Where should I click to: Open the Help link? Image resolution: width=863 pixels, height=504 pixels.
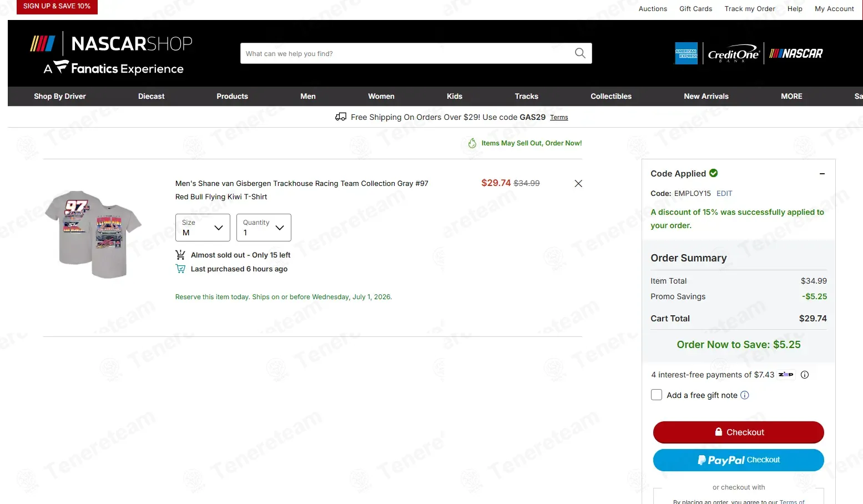(795, 9)
